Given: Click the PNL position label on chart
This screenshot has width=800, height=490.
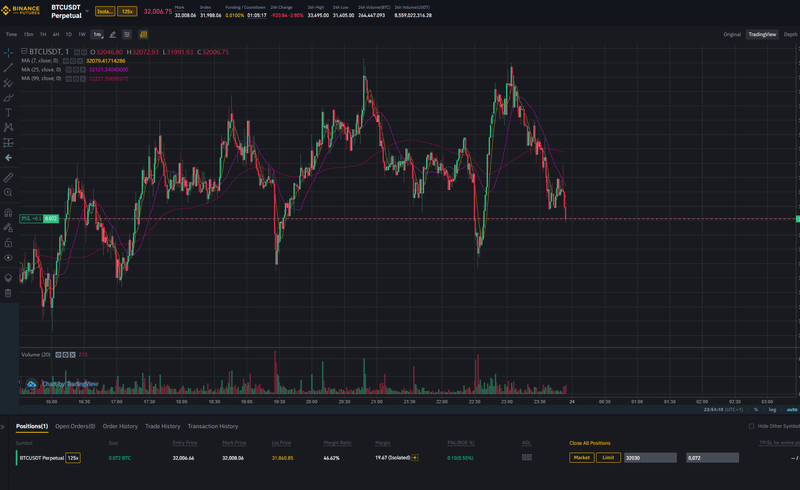Looking at the screenshot, I should [39, 218].
